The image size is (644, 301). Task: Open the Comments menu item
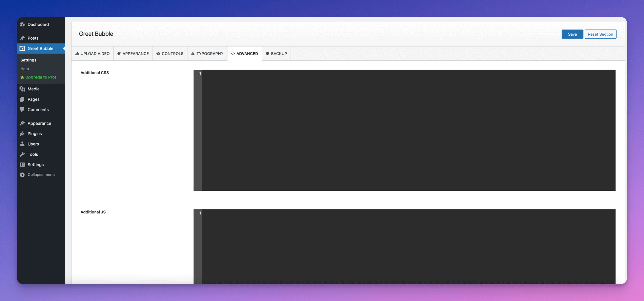tap(41, 110)
